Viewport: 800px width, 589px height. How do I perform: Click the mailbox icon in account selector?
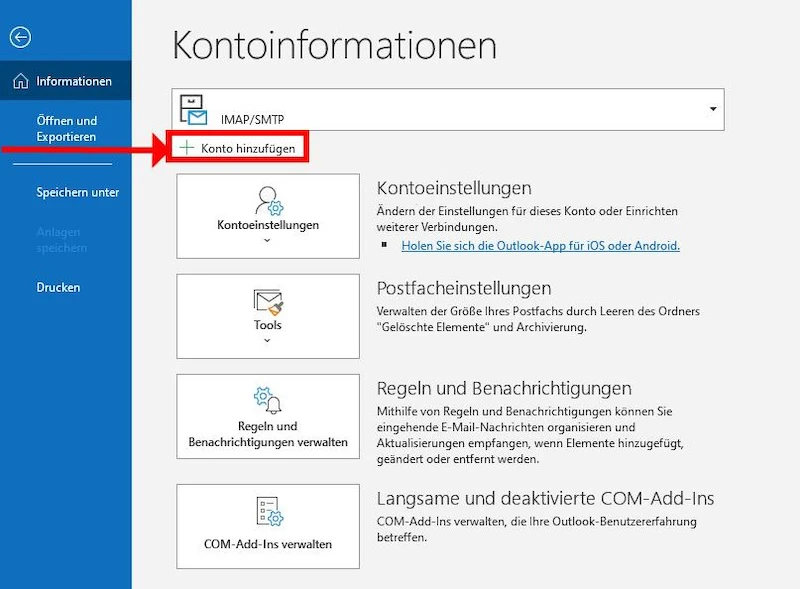click(191, 110)
